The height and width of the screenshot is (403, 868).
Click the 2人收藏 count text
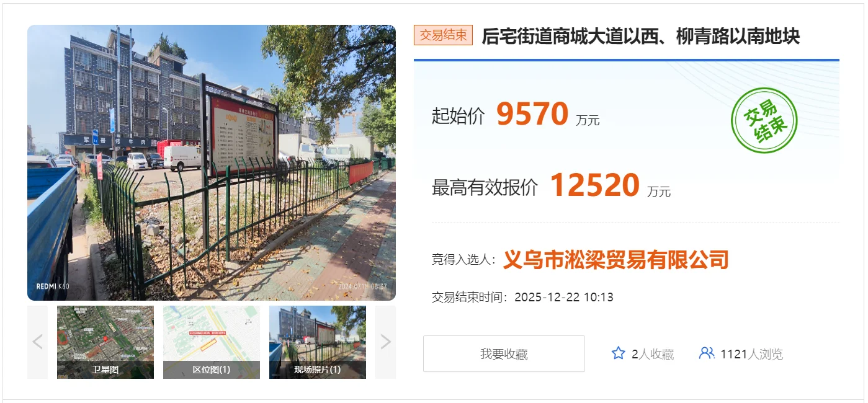pyautogui.click(x=653, y=354)
